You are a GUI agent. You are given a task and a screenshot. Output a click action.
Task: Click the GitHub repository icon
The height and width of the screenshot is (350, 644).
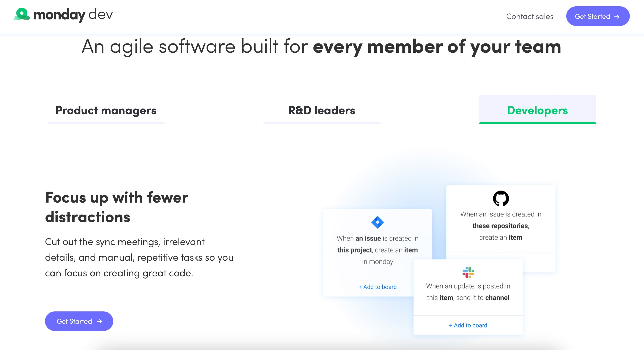pos(500,199)
